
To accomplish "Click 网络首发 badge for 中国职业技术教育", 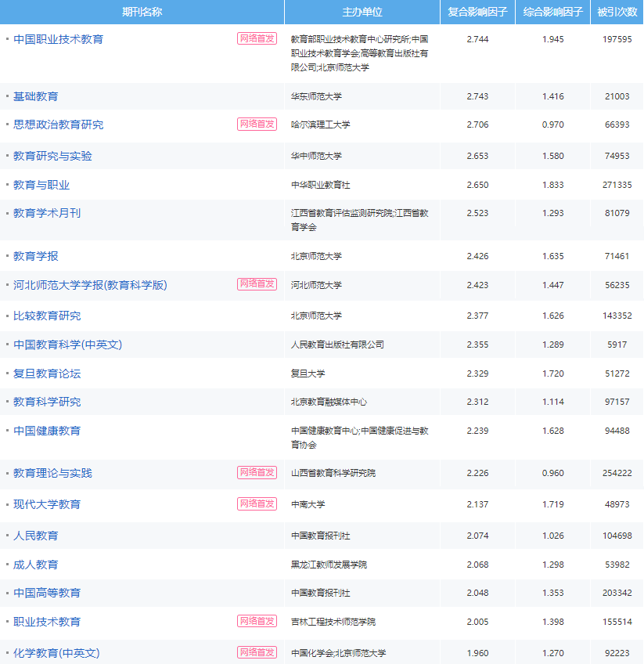I will pos(257,38).
